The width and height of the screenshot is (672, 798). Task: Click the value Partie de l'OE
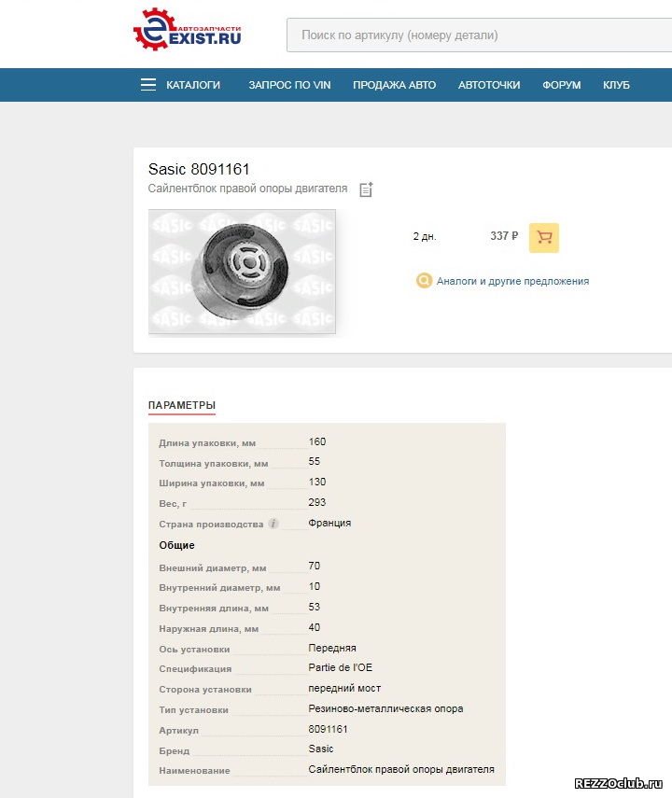pos(340,667)
